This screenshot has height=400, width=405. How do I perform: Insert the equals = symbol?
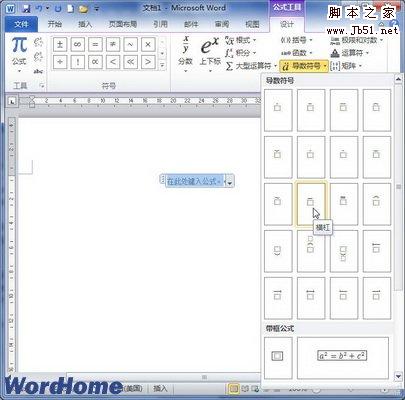pyautogui.click(x=95, y=45)
